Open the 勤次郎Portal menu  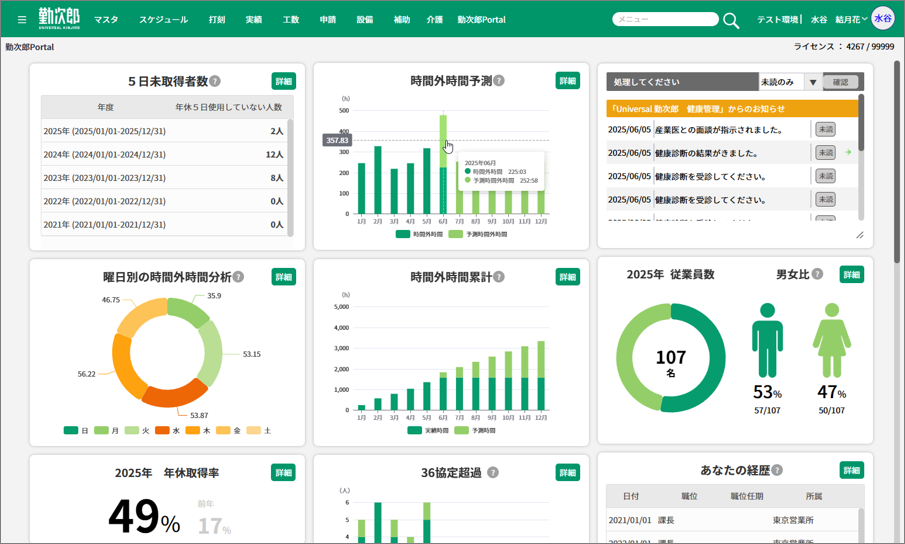point(481,20)
